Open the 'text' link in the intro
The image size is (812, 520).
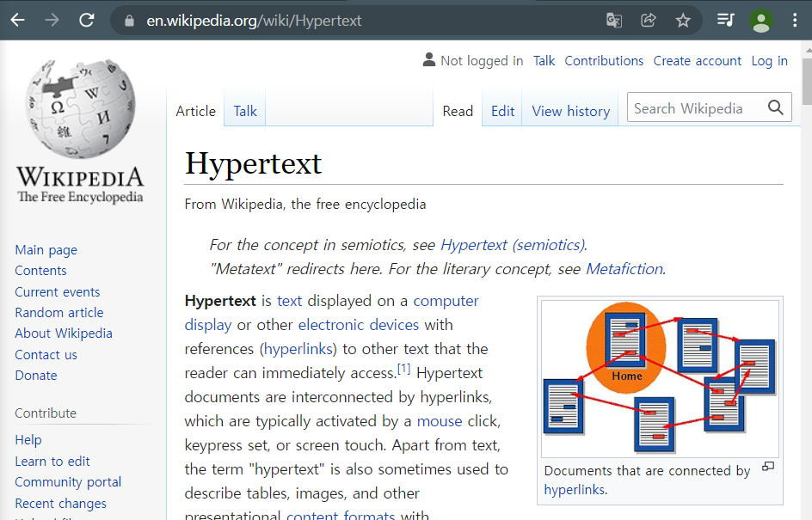pos(290,301)
